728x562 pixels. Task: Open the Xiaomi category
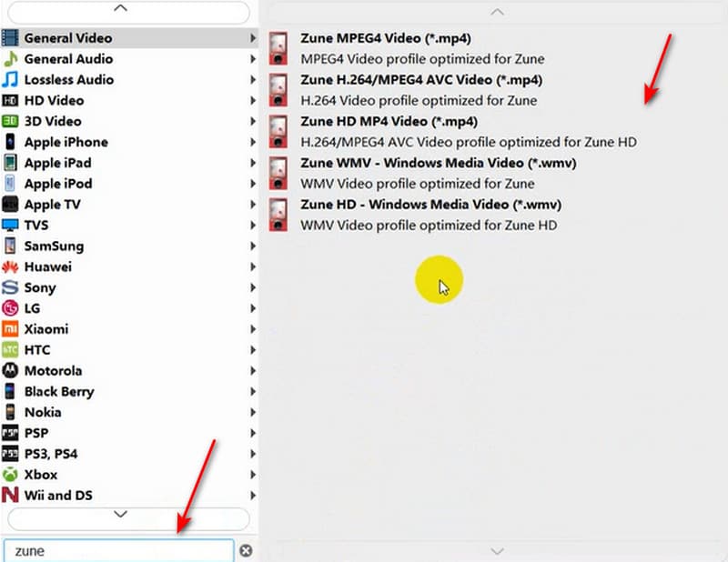[129, 329]
